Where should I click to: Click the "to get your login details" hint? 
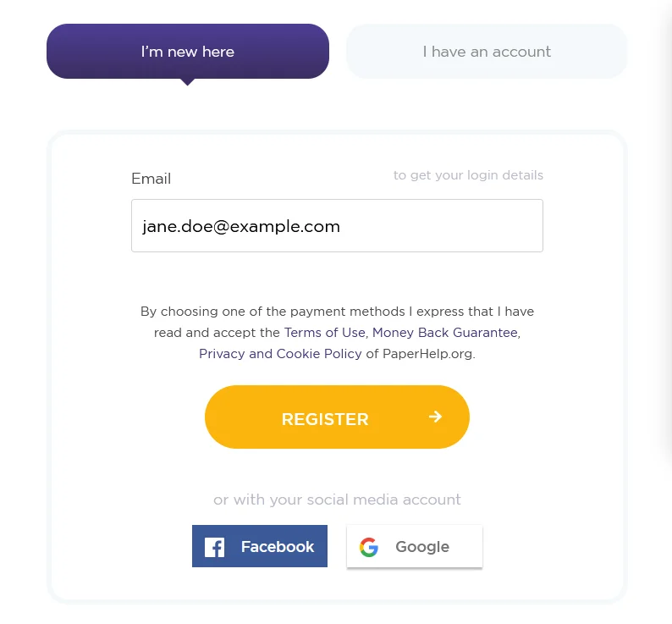click(468, 175)
